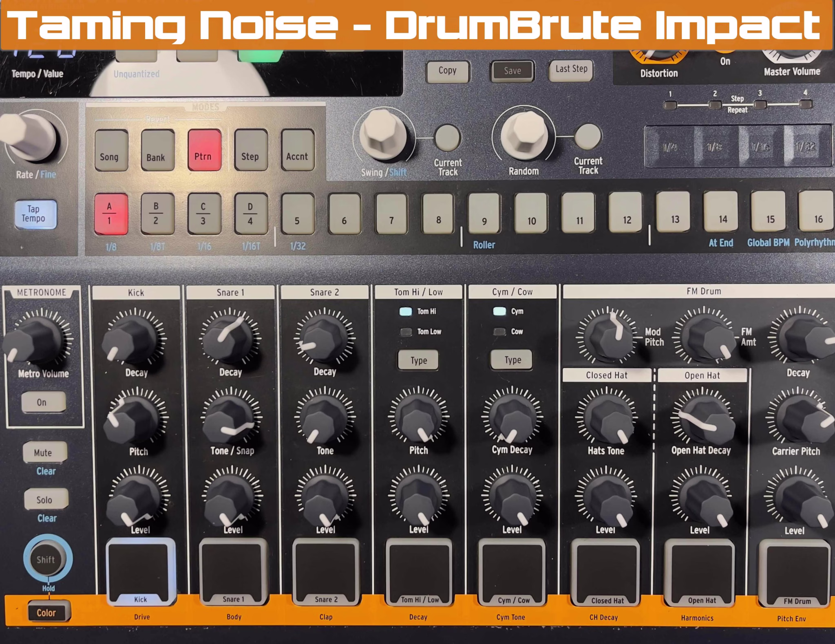The height and width of the screenshot is (644, 835).
Task: Toggle step button 14 above At End
Action: coord(721,212)
